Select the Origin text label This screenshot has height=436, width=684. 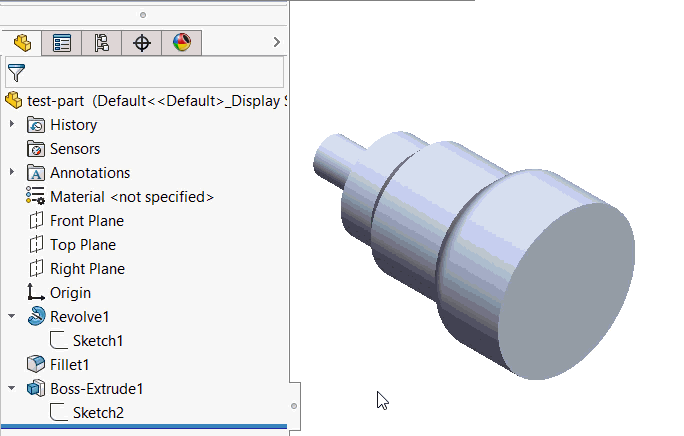(70, 293)
